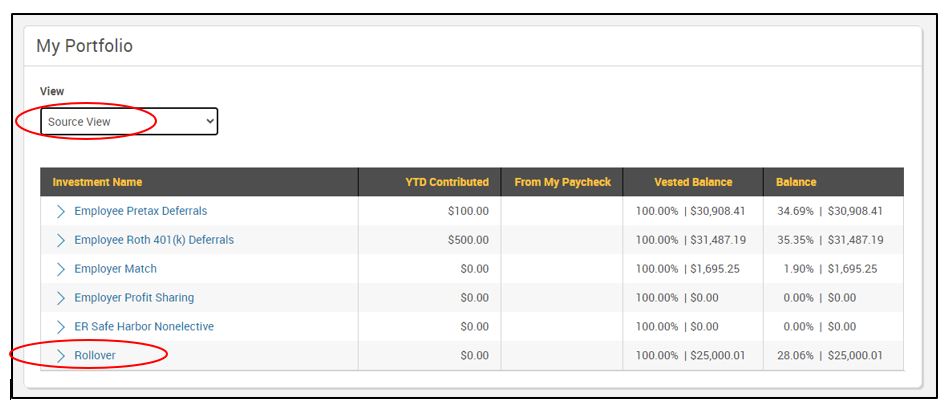This screenshot has height=409, width=946.
Task: Click the Employer Match link
Action: coord(115,269)
